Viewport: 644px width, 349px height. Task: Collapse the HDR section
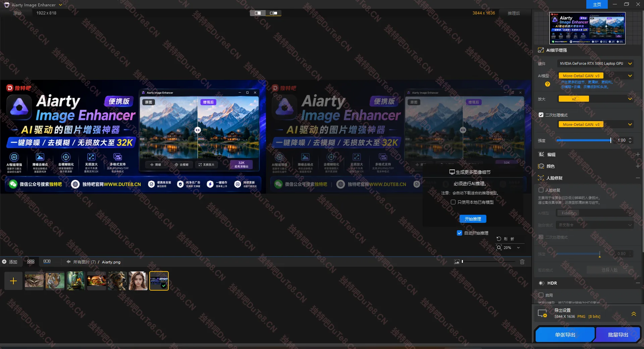638,283
